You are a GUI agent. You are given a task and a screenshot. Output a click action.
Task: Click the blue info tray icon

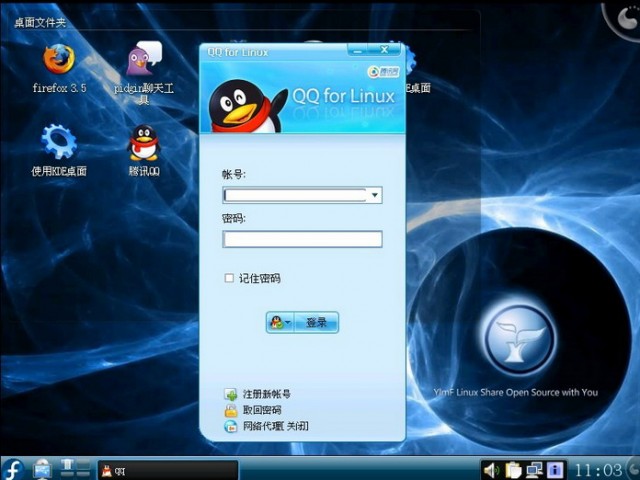click(x=555, y=470)
